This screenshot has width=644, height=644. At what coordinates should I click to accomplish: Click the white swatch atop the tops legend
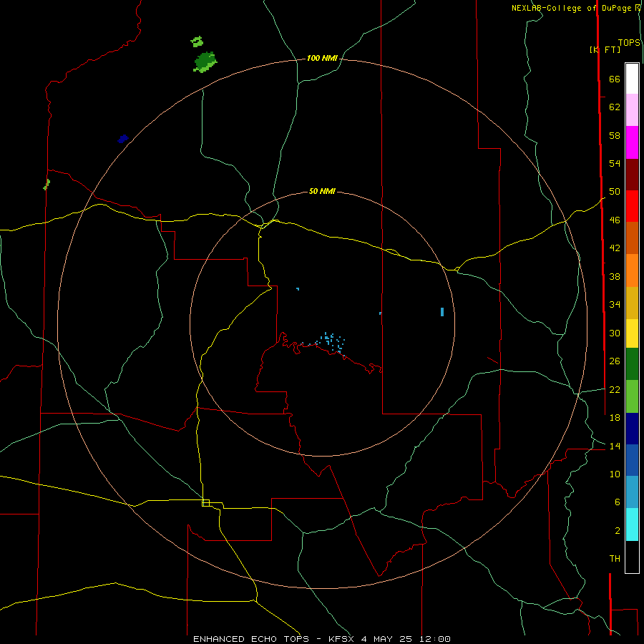632,79
